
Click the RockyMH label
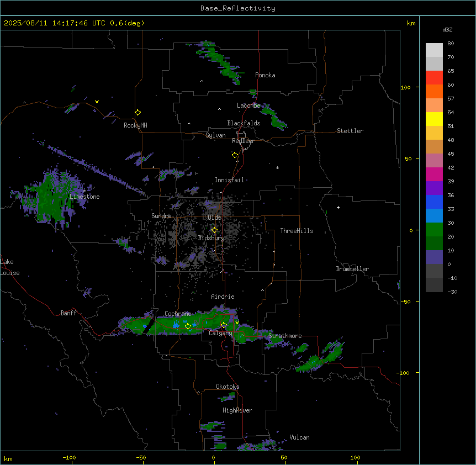(135, 125)
